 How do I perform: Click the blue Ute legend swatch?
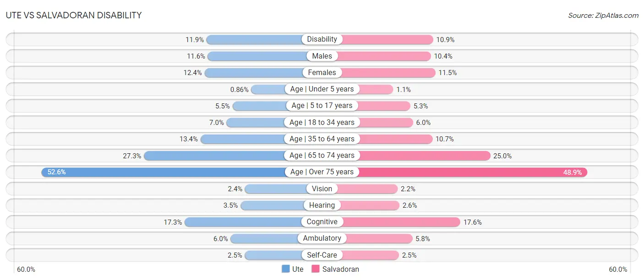pyautogui.click(x=286, y=269)
